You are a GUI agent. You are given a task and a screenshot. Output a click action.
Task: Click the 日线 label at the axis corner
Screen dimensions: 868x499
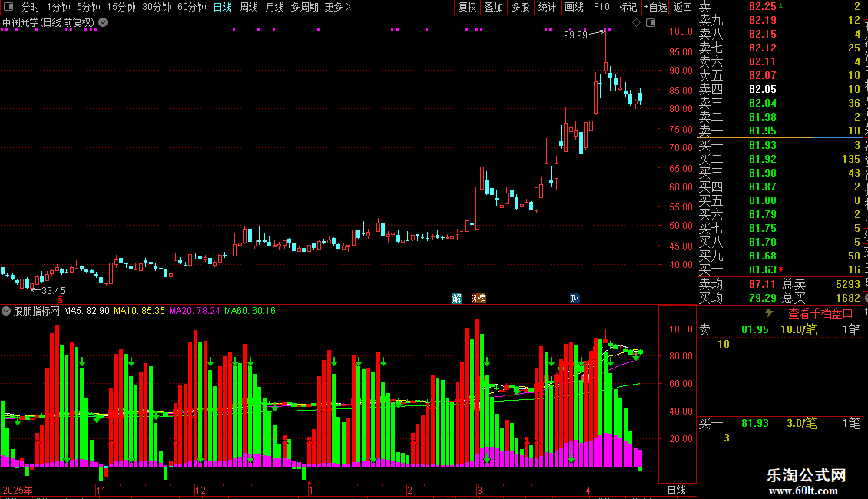[x=677, y=490]
